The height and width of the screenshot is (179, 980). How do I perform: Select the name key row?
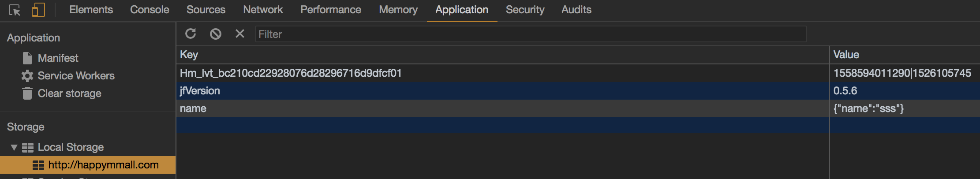pos(193,108)
